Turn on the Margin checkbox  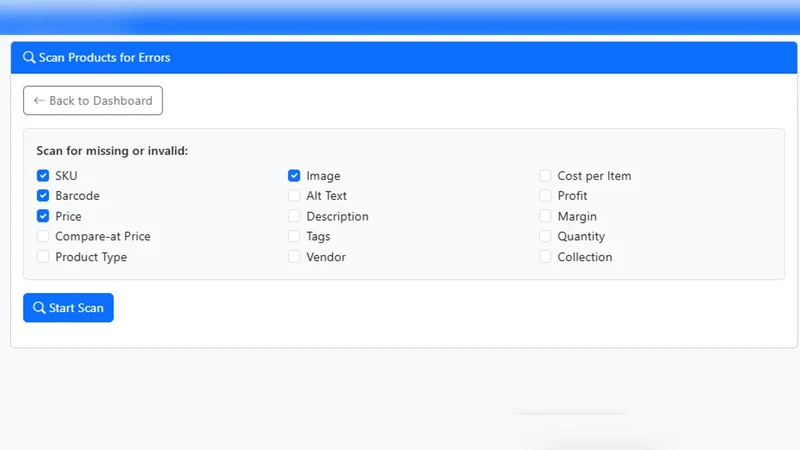(545, 216)
